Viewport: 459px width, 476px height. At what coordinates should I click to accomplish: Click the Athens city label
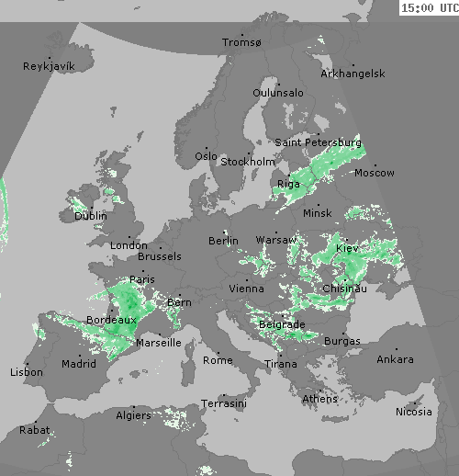pyautogui.click(x=319, y=399)
